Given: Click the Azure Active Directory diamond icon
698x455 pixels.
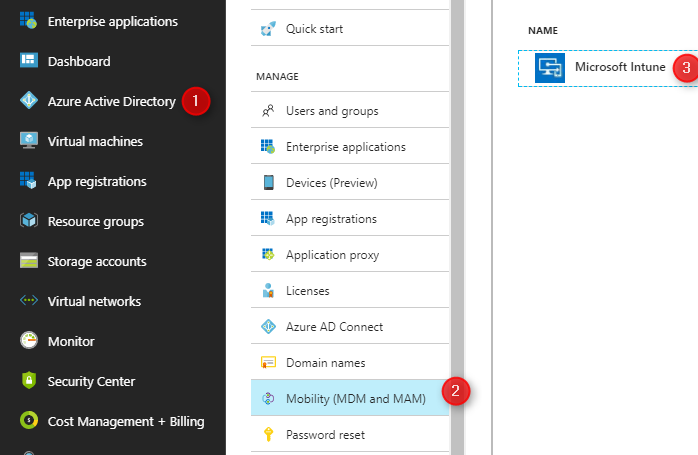Looking at the screenshot, I should [x=28, y=101].
